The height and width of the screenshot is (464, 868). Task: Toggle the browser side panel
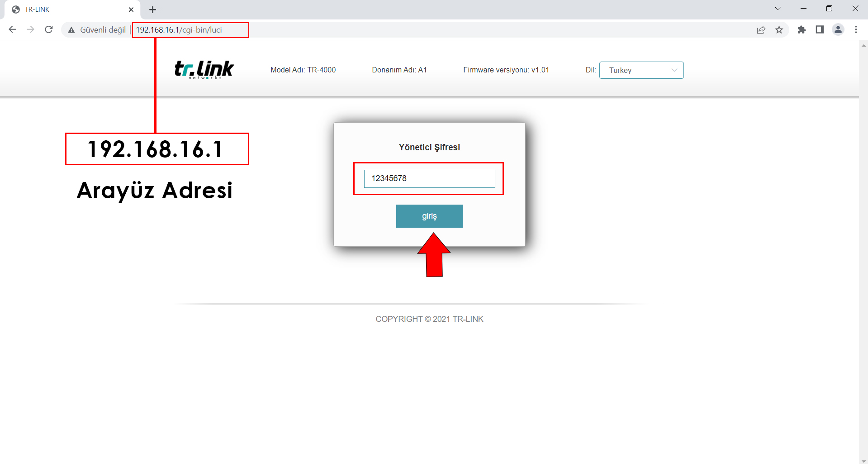(820, 30)
